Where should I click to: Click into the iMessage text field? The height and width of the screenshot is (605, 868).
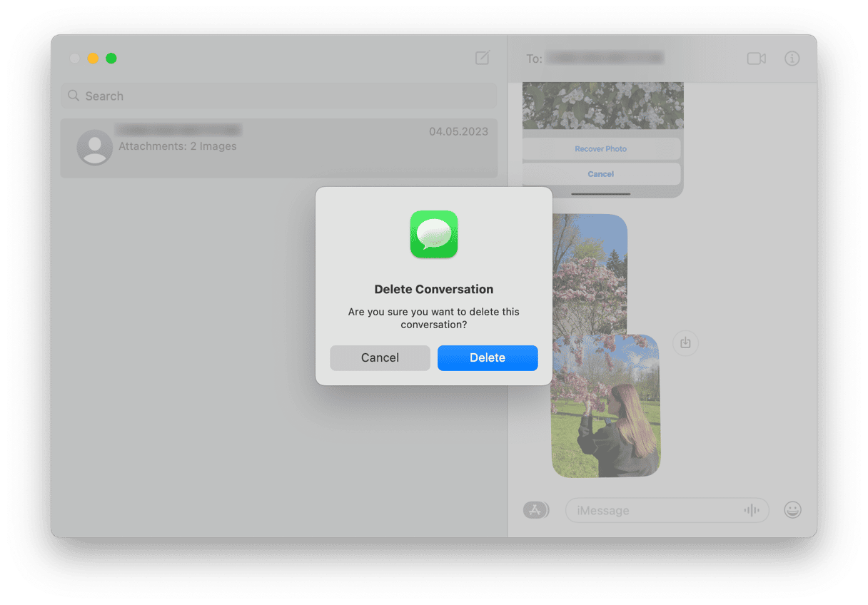(667, 510)
